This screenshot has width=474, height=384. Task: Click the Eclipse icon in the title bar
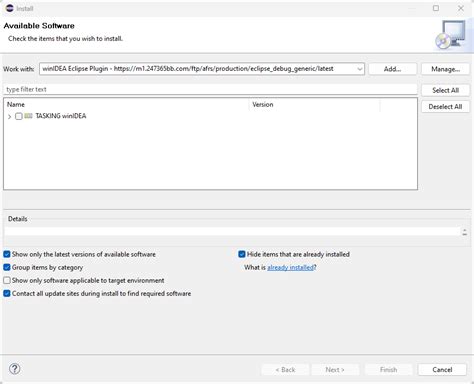click(10, 8)
